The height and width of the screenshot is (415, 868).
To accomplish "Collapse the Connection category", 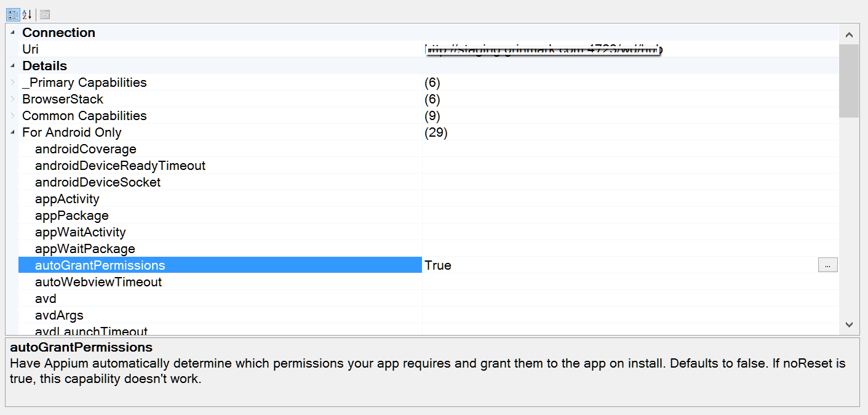I will click(12, 33).
